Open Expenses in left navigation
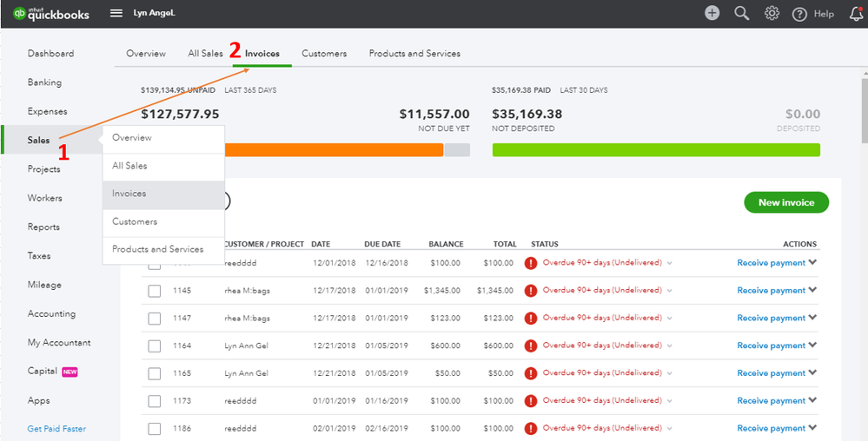Image resolution: width=868 pixels, height=441 pixels. click(48, 111)
